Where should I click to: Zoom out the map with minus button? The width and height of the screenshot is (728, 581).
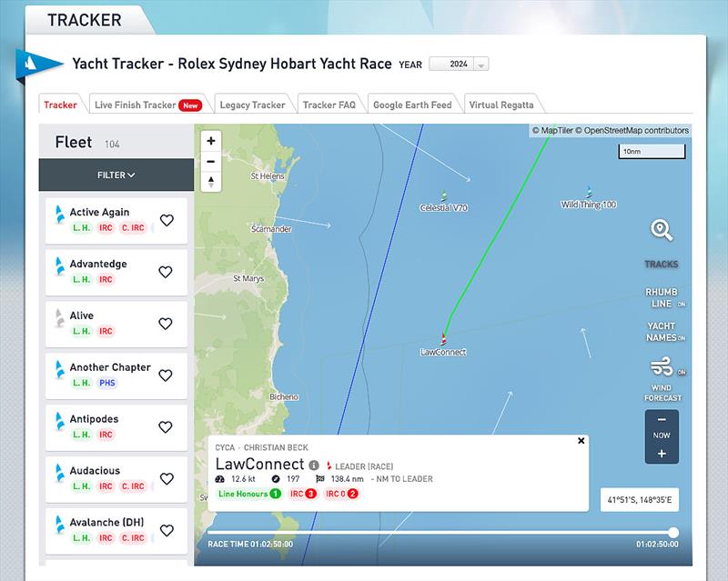pyautogui.click(x=211, y=161)
